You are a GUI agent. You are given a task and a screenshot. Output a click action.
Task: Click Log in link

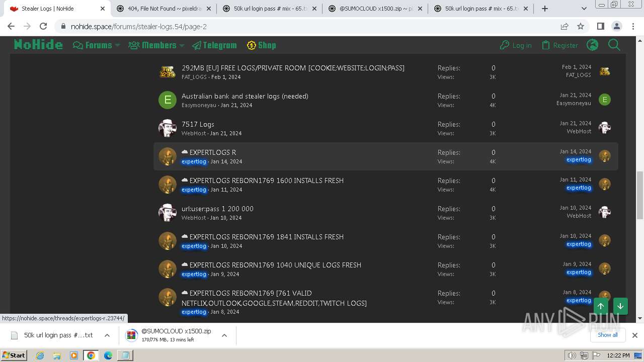pyautogui.click(x=516, y=45)
